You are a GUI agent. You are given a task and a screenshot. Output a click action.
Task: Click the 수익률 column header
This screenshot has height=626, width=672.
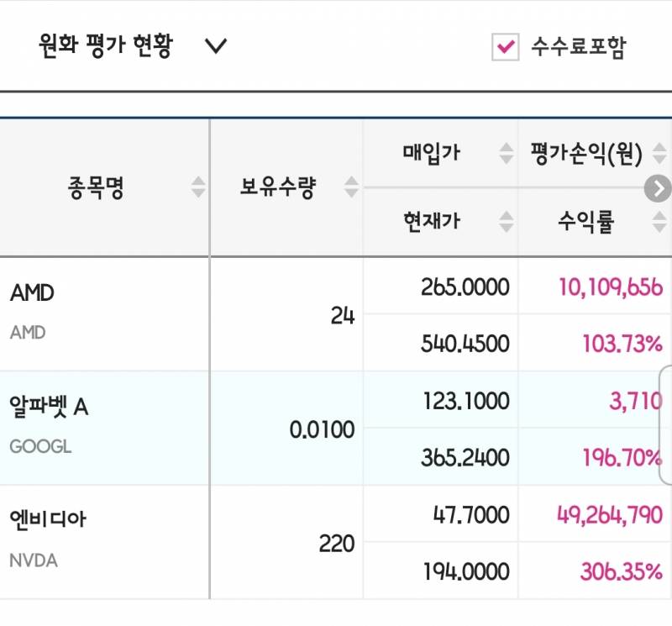(x=585, y=222)
